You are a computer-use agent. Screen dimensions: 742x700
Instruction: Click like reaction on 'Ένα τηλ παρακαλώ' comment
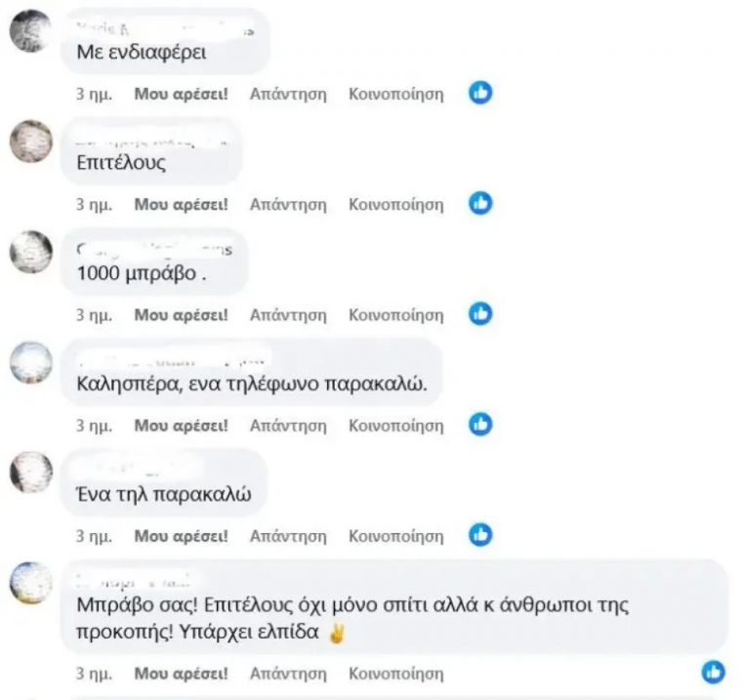pyautogui.click(x=480, y=535)
